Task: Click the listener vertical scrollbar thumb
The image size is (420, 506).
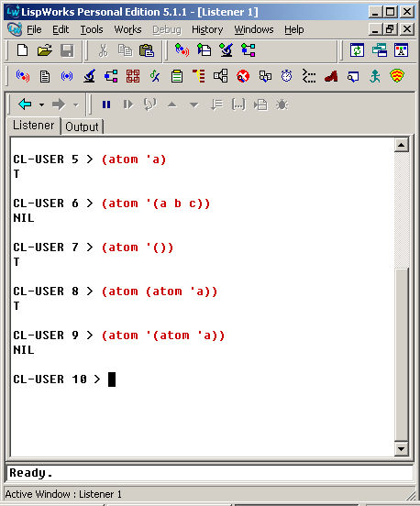Action: [402, 354]
